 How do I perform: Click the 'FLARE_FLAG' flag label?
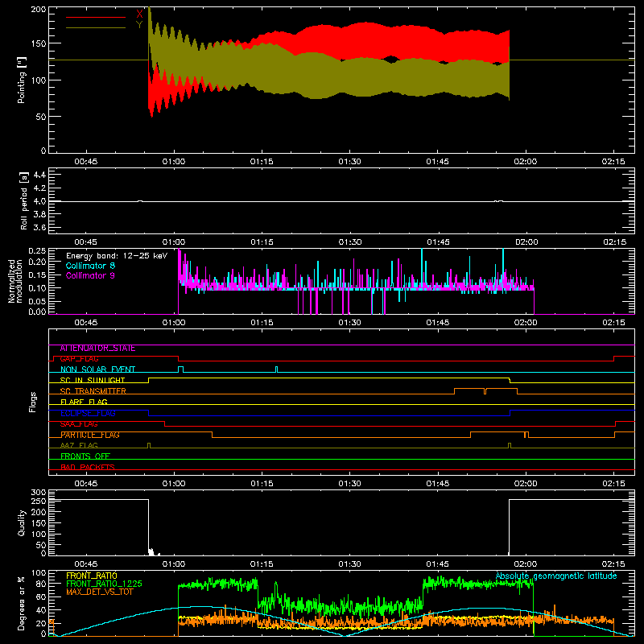[84, 402]
